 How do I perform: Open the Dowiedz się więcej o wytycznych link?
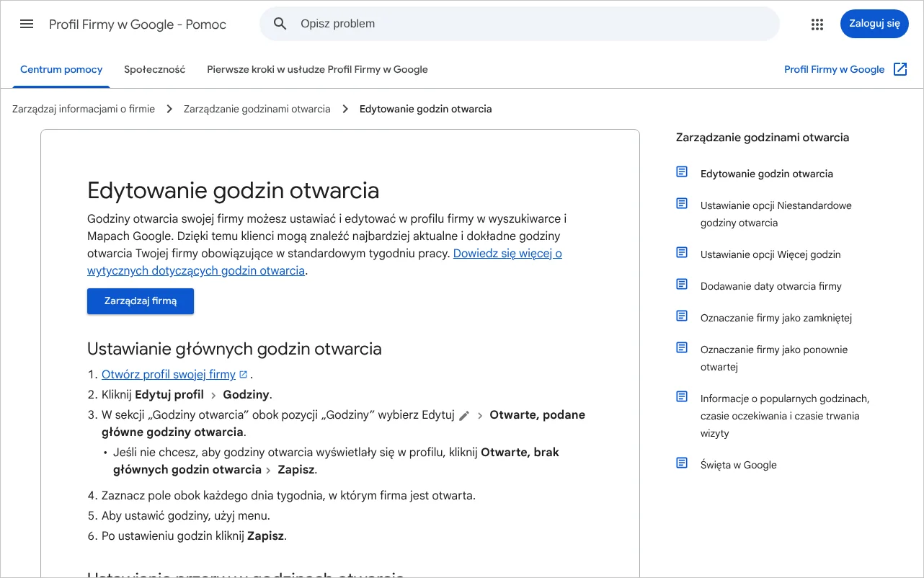click(324, 262)
